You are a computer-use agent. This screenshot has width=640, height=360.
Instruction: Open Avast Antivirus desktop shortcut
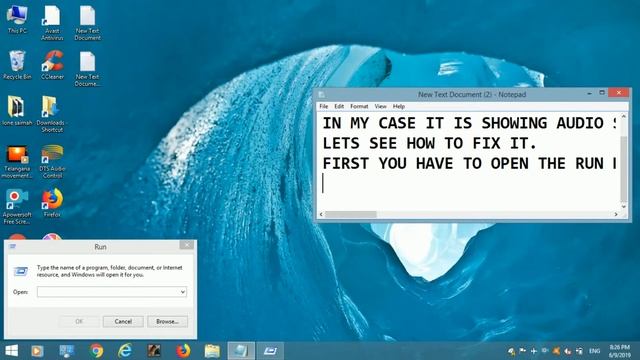point(52,22)
